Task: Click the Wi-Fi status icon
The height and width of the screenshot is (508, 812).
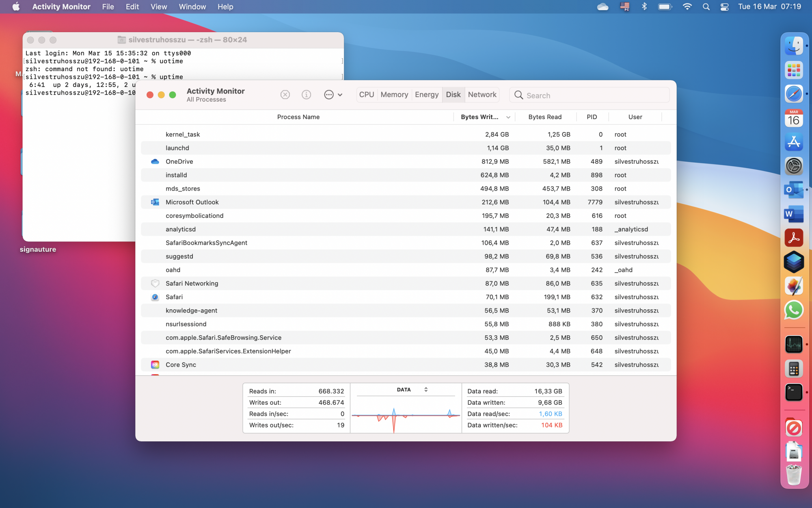Action: pos(687,7)
